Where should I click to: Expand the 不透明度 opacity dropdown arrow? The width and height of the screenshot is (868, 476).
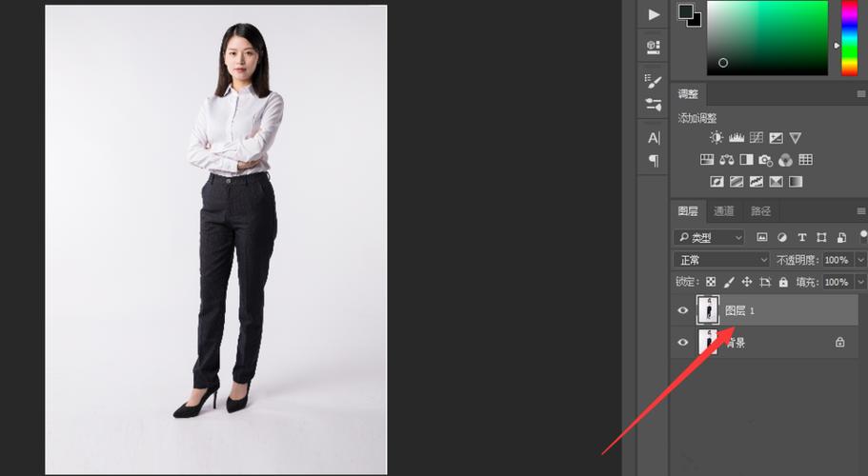click(860, 259)
